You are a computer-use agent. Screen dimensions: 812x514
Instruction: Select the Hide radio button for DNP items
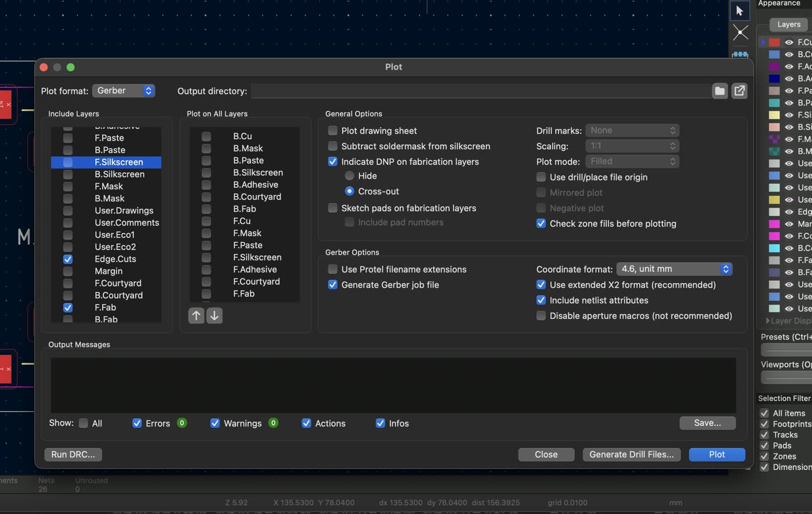pos(350,175)
